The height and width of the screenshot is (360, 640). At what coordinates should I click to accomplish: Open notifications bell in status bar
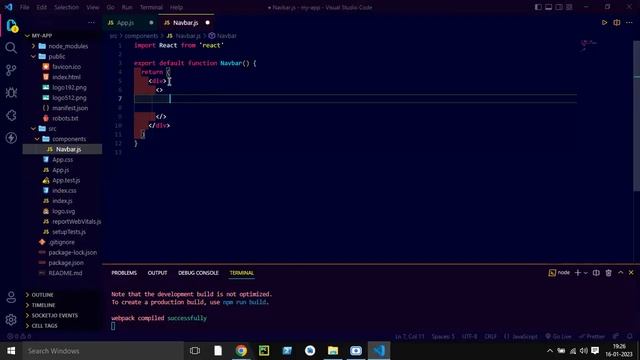(629, 336)
